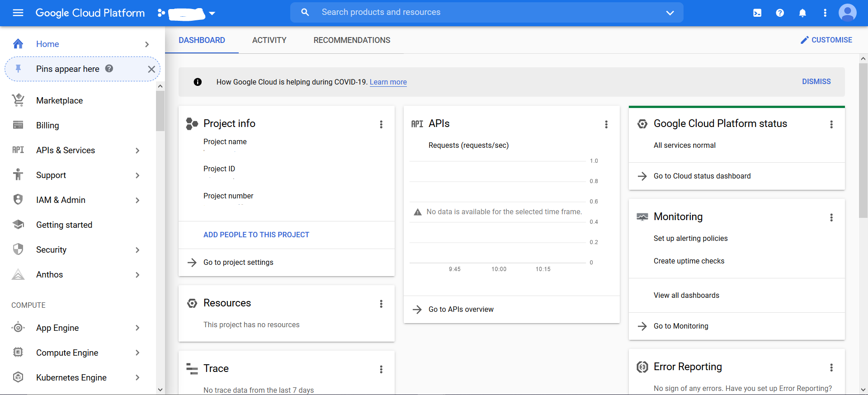Go to project settings
This screenshot has width=868, height=395.
click(x=238, y=262)
